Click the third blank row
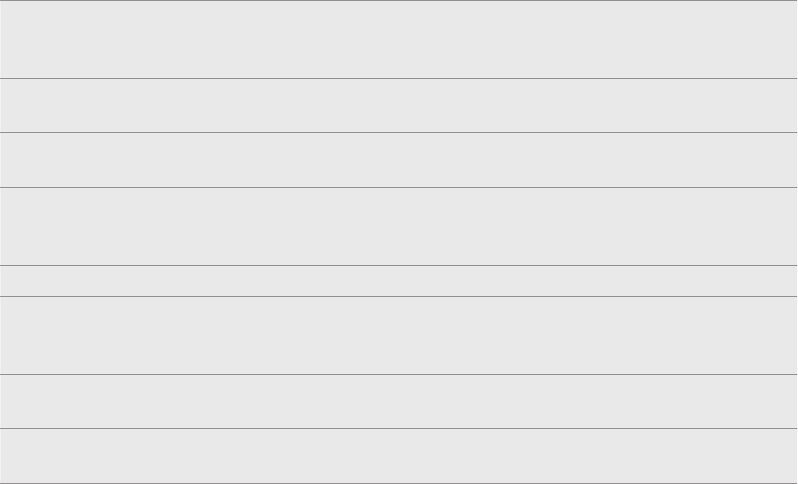Viewport: 798px width, 484px height. [399, 160]
